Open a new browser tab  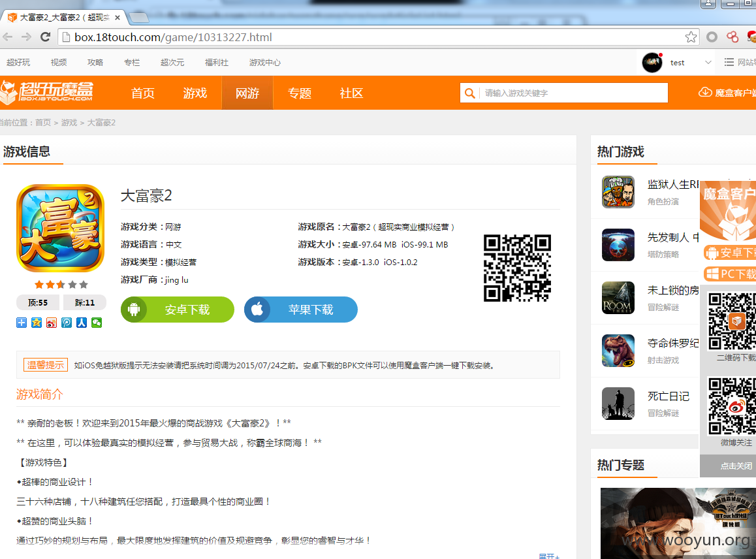point(139,18)
